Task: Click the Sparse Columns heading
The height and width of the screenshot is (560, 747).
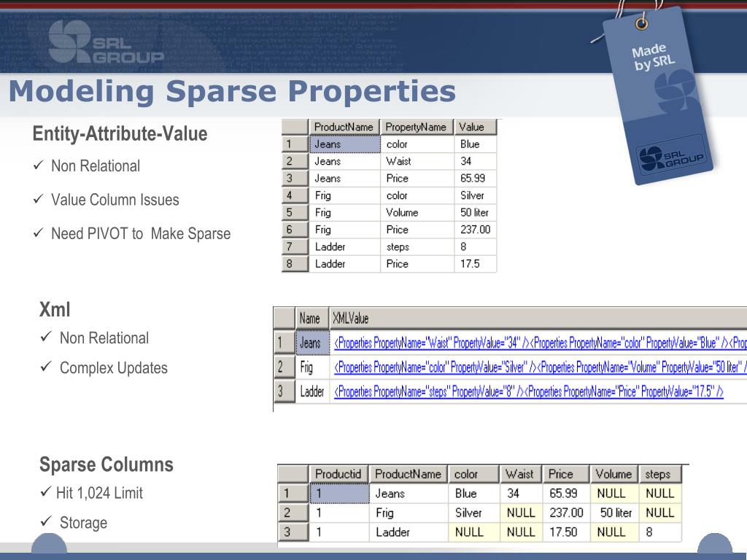Action: pos(107,464)
